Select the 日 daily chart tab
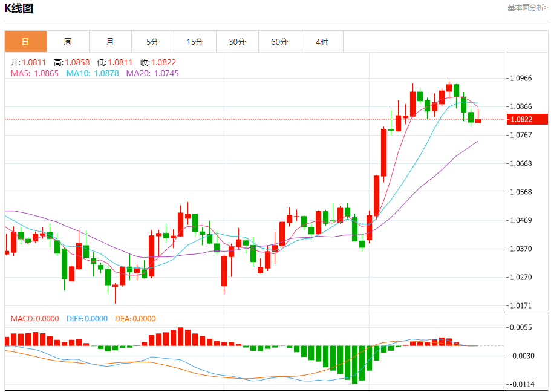 25,42
